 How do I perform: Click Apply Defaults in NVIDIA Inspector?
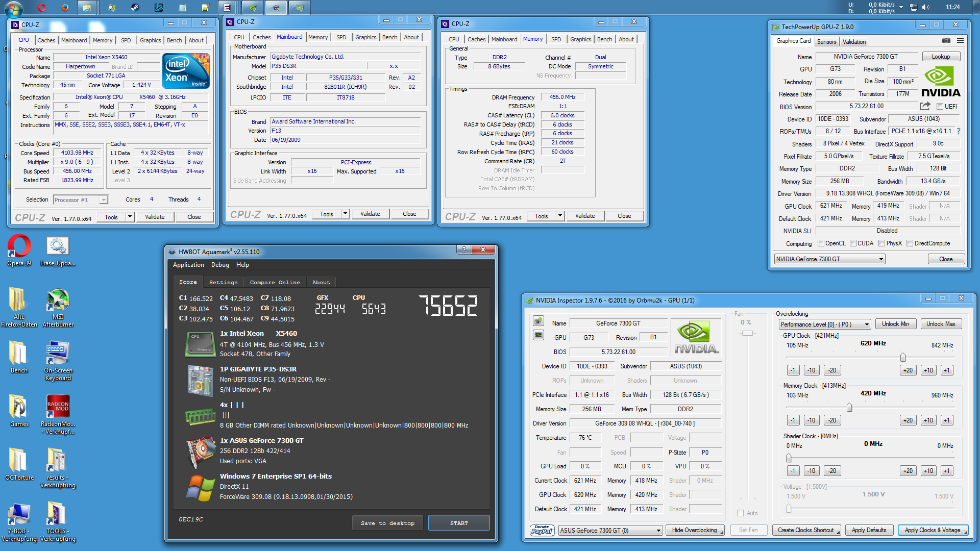[869, 530]
